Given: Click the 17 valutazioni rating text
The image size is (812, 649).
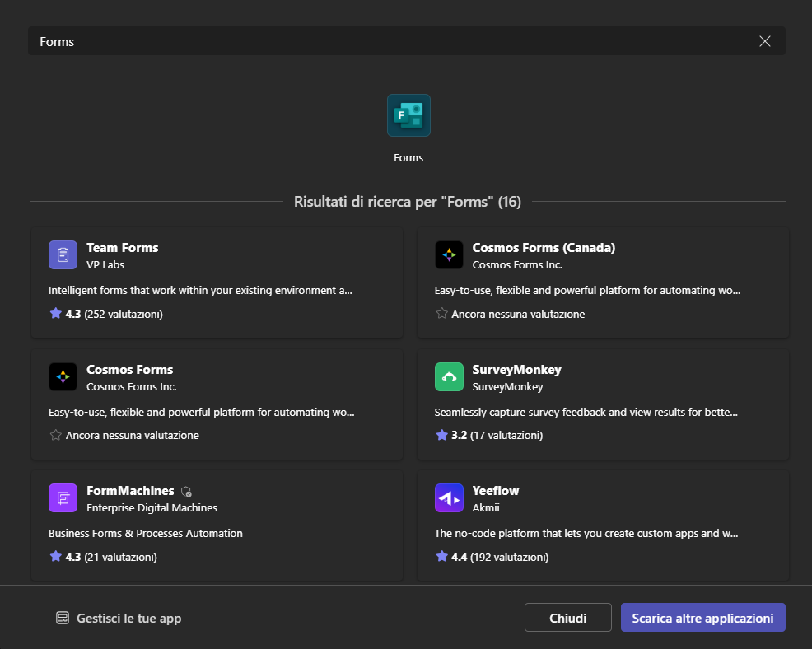Looking at the screenshot, I should [x=506, y=435].
